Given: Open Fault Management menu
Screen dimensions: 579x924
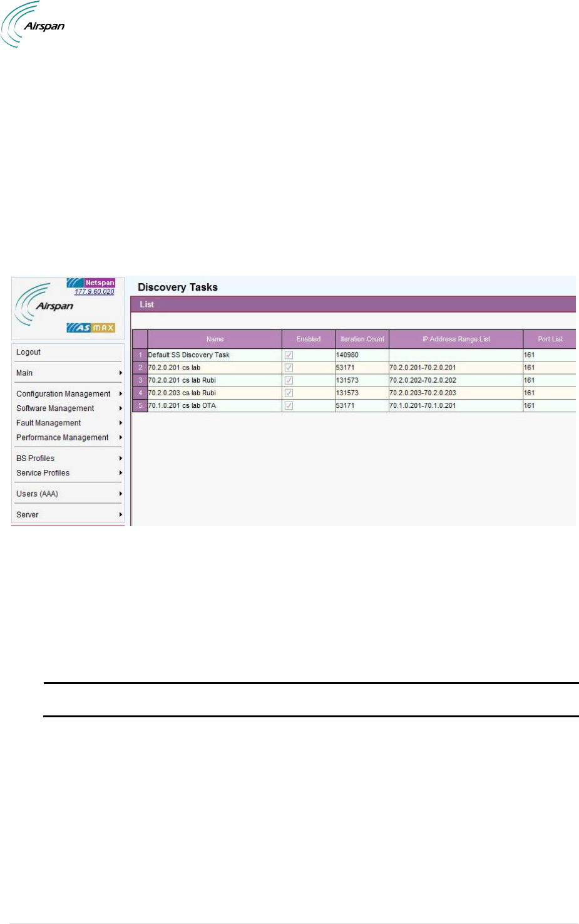Looking at the screenshot, I should click(48, 423).
